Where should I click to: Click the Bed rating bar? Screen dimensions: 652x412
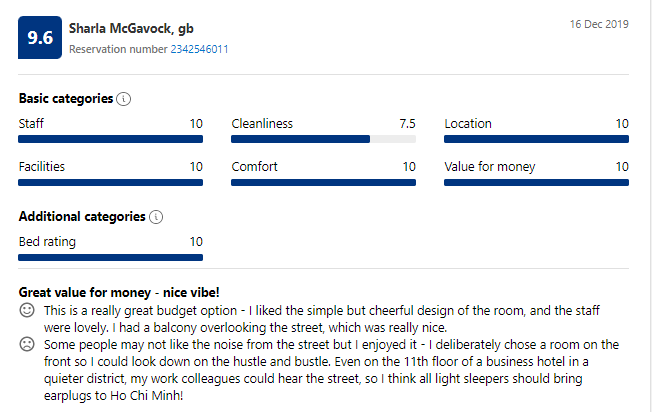pyautogui.click(x=110, y=258)
